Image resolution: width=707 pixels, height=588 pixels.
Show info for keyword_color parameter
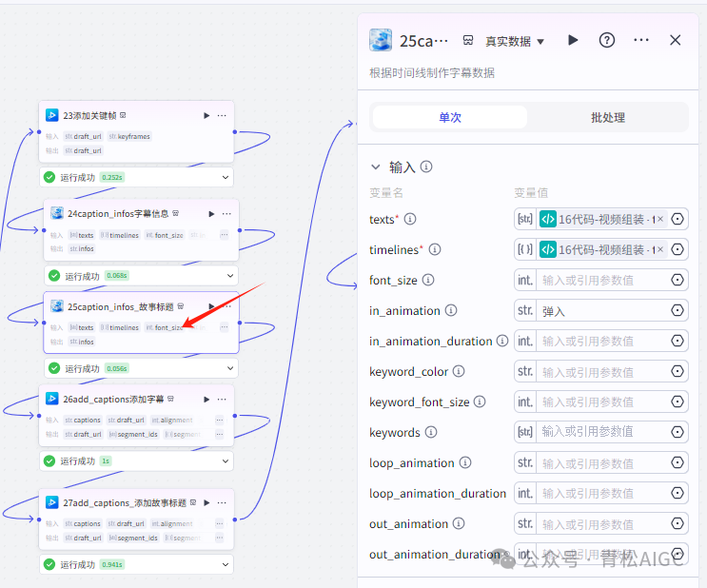point(459,371)
